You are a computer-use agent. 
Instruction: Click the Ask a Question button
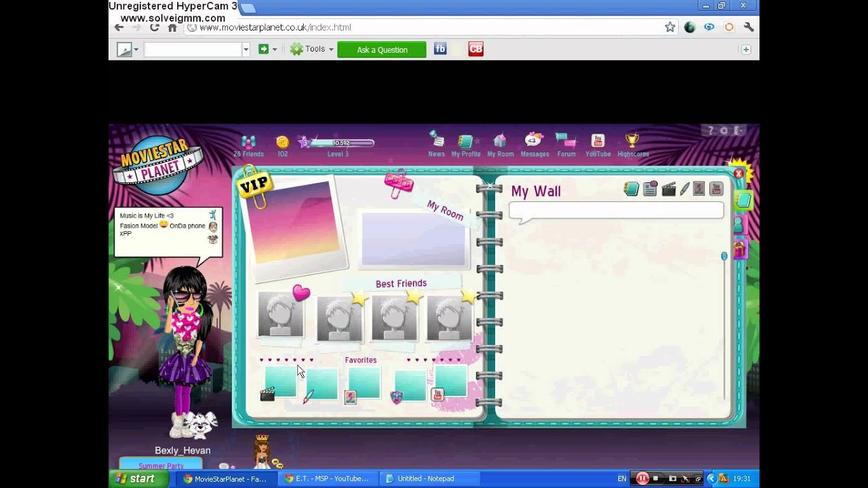pyautogui.click(x=382, y=49)
